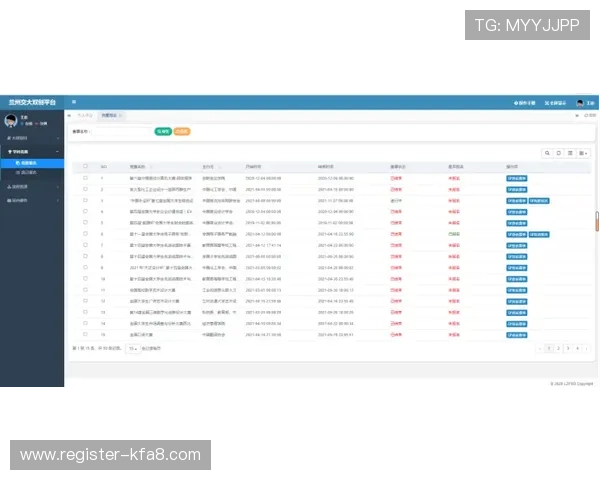Open operation manual in header

pyautogui.click(x=525, y=102)
